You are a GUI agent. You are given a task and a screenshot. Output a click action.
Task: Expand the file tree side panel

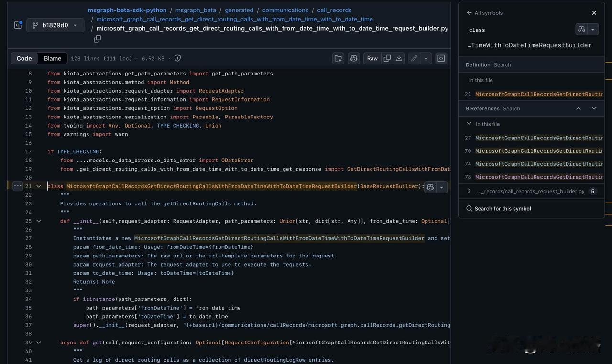[18, 25]
